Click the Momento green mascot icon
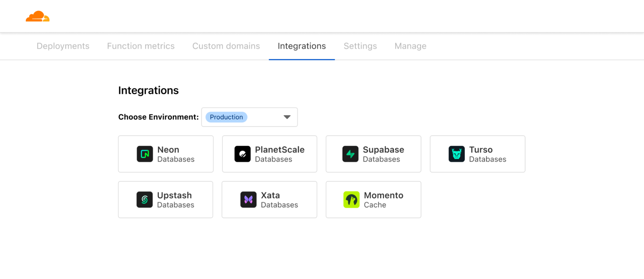This screenshot has width=644, height=279. (x=351, y=200)
